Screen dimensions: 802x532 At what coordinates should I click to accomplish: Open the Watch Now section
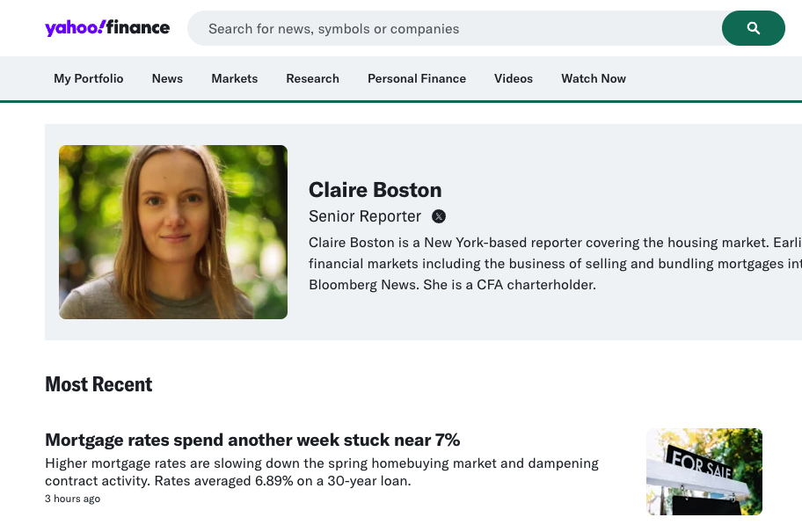[593, 78]
